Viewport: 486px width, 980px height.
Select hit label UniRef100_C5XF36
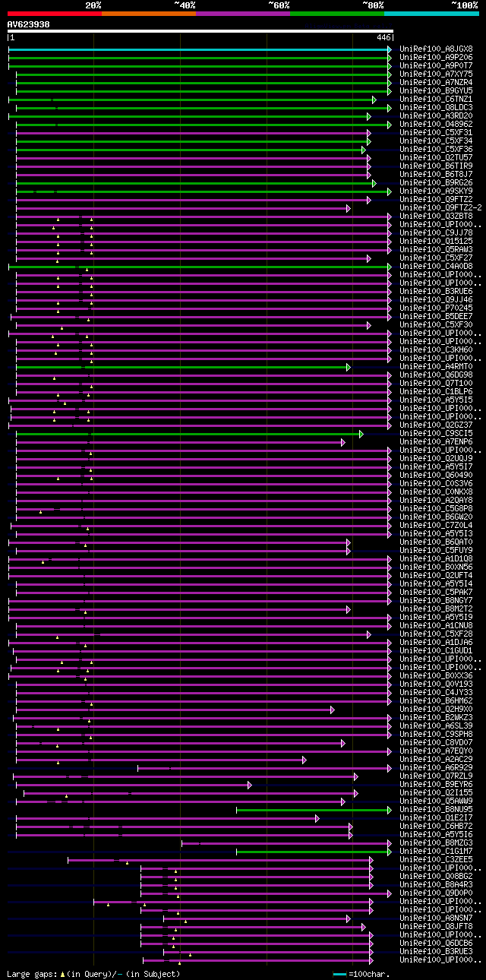point(436,149)
